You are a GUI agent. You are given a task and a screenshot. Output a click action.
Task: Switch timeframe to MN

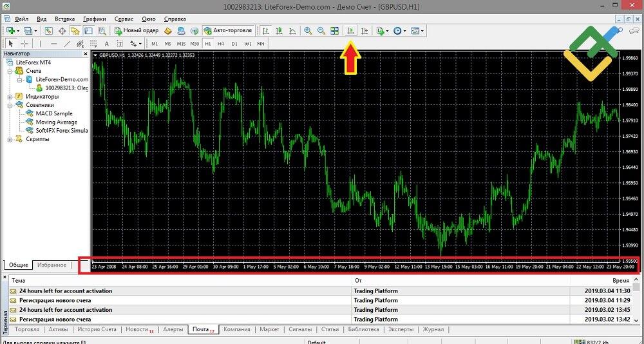click(261, 44)
